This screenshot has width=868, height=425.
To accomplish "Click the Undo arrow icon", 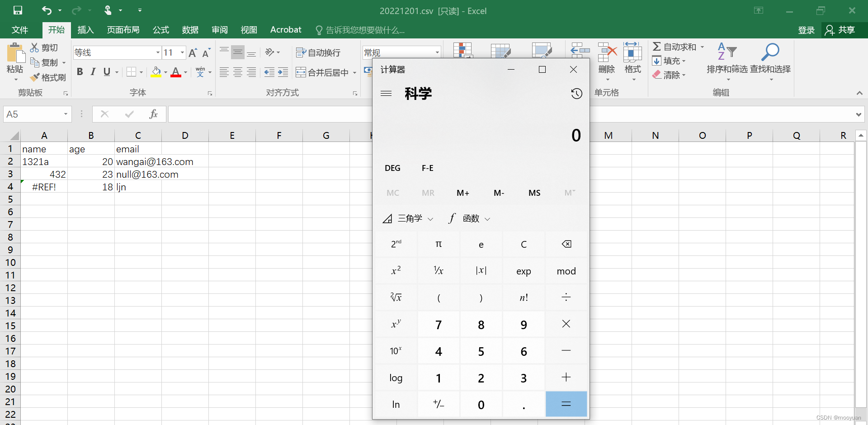I will tap(47, 10).
